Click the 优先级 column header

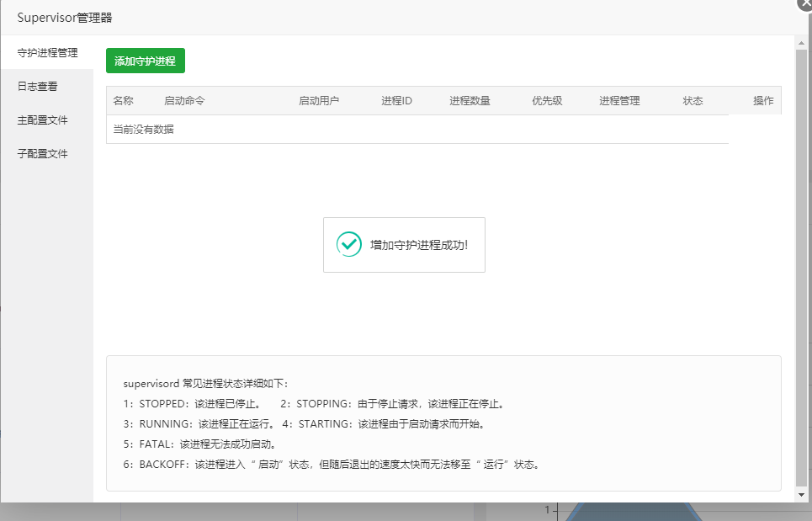(548, 100)
